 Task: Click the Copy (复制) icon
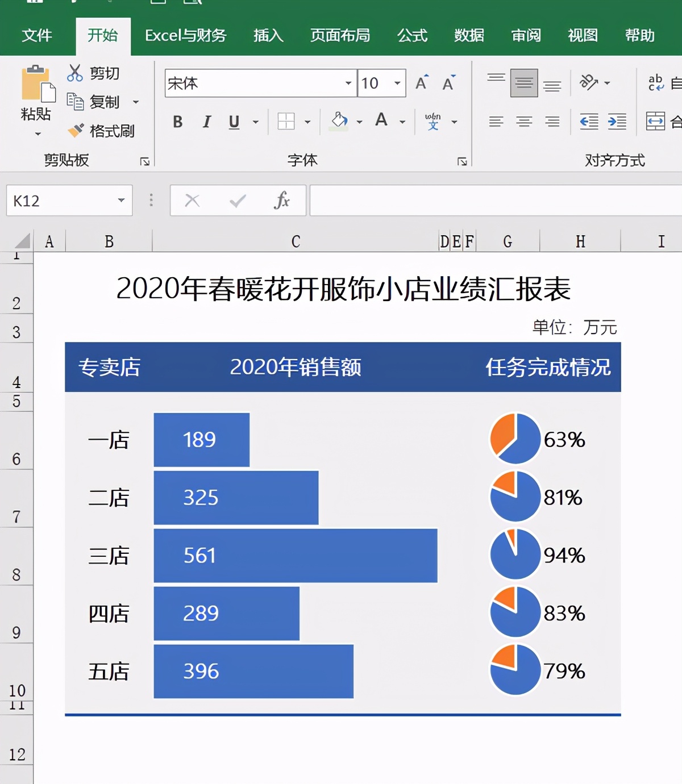(74, 102)
